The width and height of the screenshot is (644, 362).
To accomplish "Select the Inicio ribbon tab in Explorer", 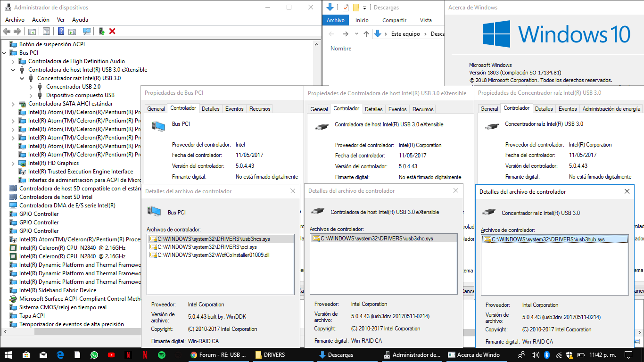I will tap(362, 20).
